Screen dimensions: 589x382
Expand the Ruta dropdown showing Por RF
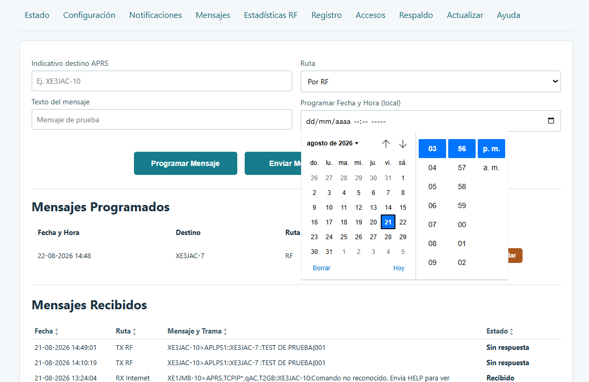pyautogui.click(x=430, y=82)
